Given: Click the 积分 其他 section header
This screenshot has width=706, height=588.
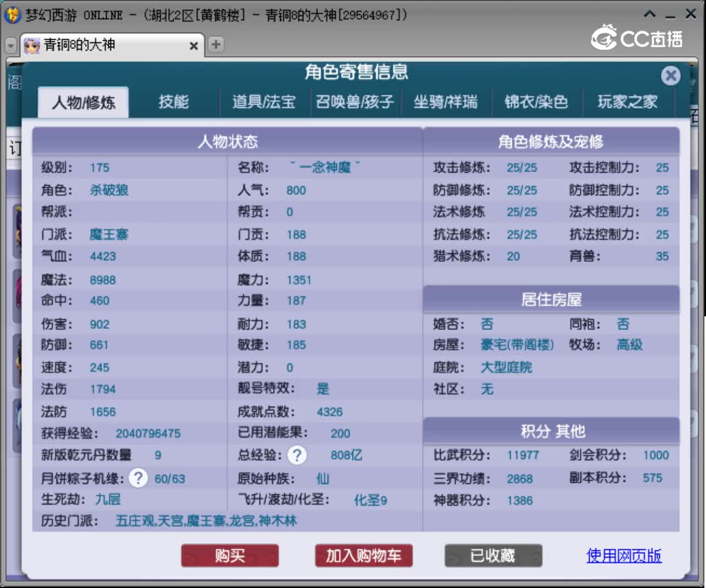Looking at the screenshot, I should (551, 431).
